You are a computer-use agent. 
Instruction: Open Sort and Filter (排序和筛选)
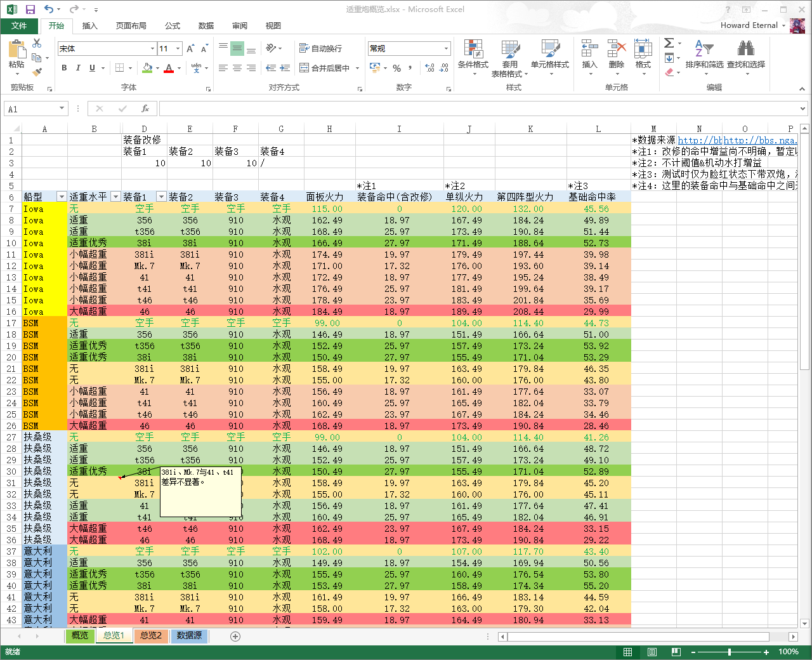(x=704, y=57)
